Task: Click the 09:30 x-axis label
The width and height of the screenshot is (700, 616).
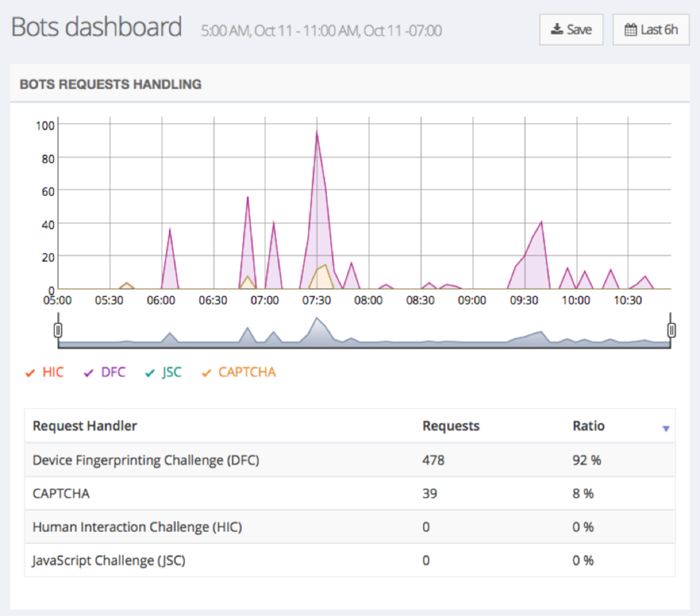Action: pos(524,300)
